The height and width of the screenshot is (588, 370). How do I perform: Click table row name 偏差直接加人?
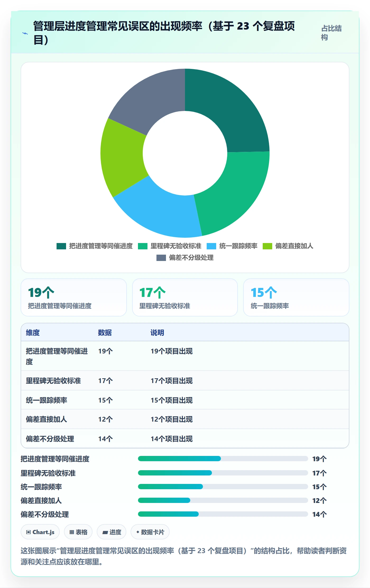tap(47, 419)
